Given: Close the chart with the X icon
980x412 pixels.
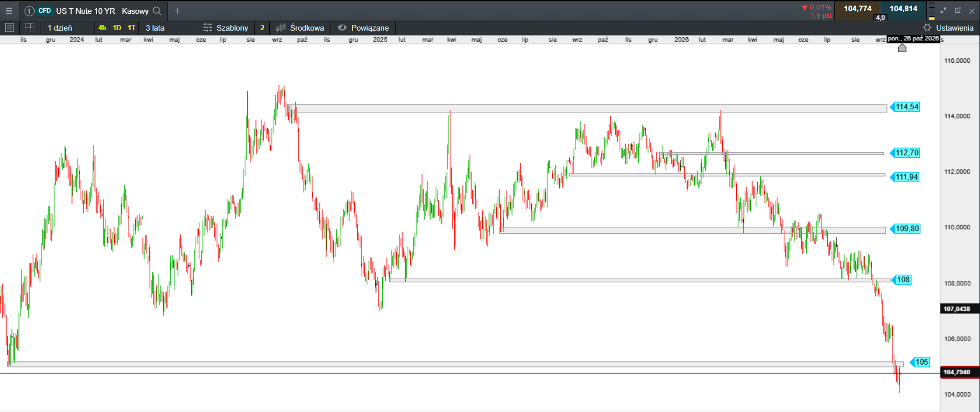Looking at the screenshot, I should point(972,11).
